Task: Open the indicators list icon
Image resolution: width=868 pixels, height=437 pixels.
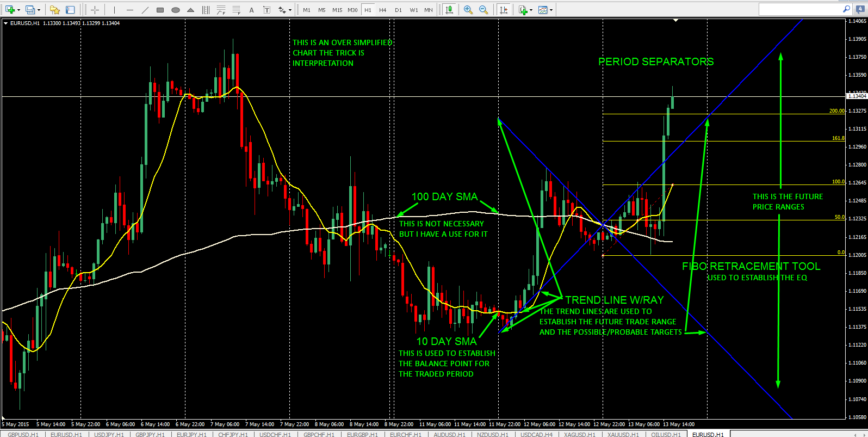Action: [x=523, y=10]
